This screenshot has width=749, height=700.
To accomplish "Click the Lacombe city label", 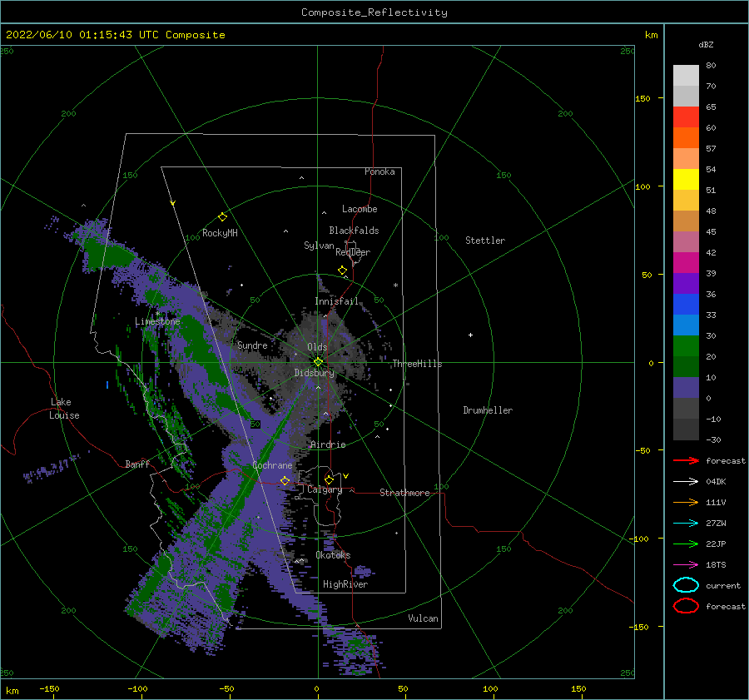I will (360, 209).
